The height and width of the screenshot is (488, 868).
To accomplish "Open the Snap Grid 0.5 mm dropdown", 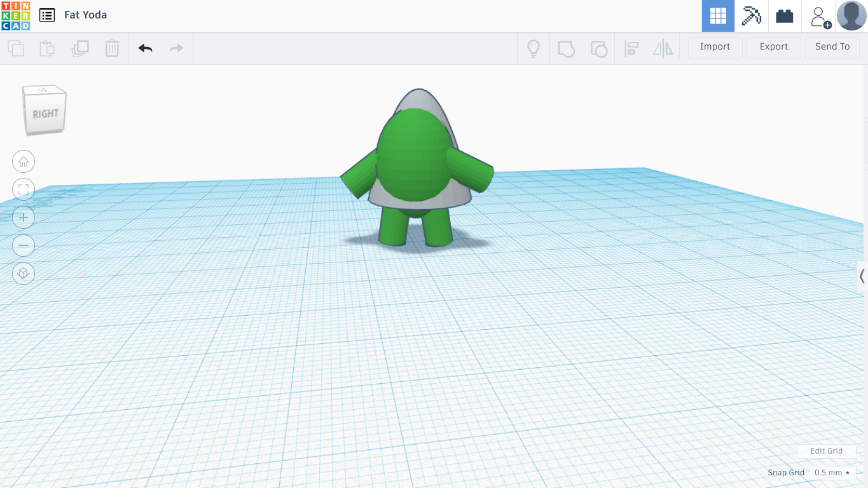I will click(832, 473).
